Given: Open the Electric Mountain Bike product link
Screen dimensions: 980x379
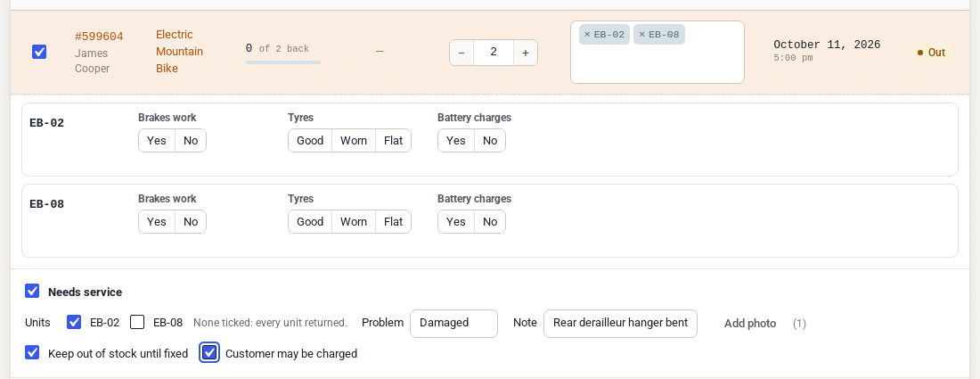Looking at the screenshot, I should click(179, 52).
